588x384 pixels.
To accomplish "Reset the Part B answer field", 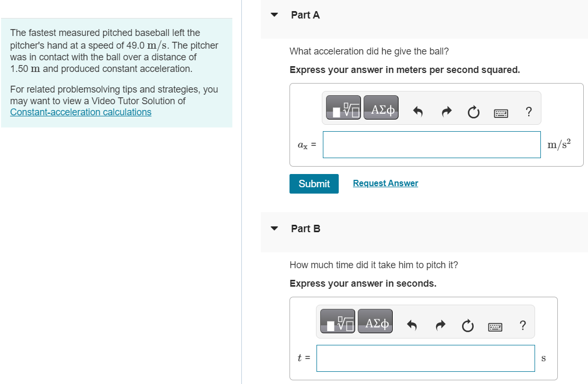I will [x=468, y=326].
